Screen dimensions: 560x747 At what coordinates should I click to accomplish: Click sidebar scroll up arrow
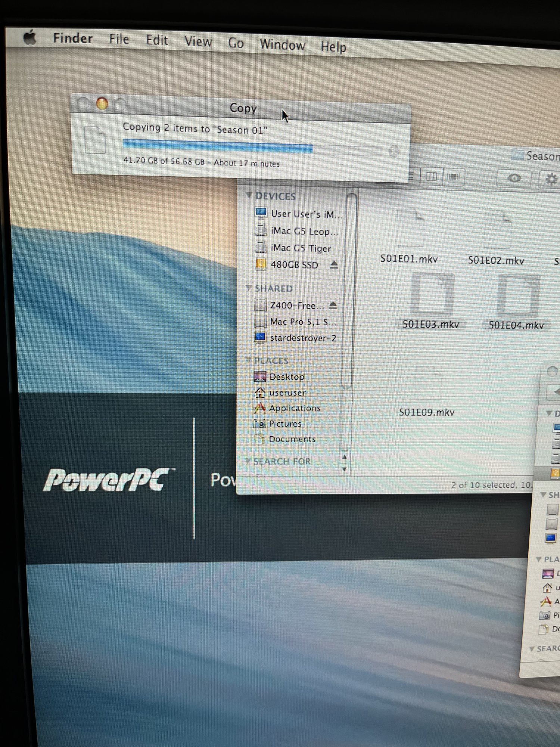[x=345, y=457]
